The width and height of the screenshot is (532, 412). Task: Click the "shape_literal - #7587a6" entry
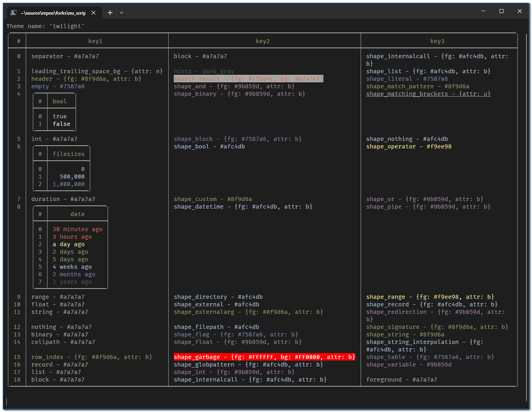[407, 79]
